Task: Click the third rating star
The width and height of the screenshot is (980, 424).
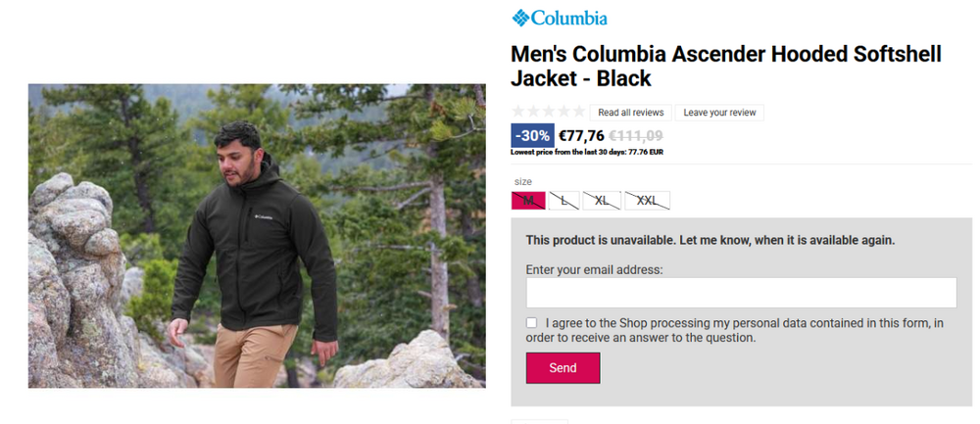Action: tap(549, 112)
